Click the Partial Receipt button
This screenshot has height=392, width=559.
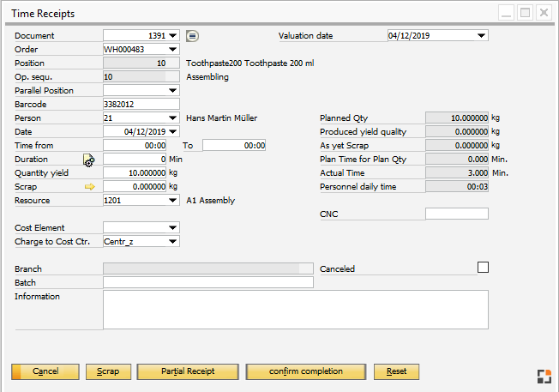(188, 371)
